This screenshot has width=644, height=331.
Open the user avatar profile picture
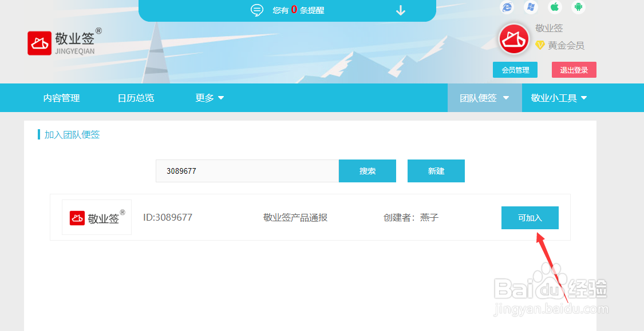tap(514, 39)
